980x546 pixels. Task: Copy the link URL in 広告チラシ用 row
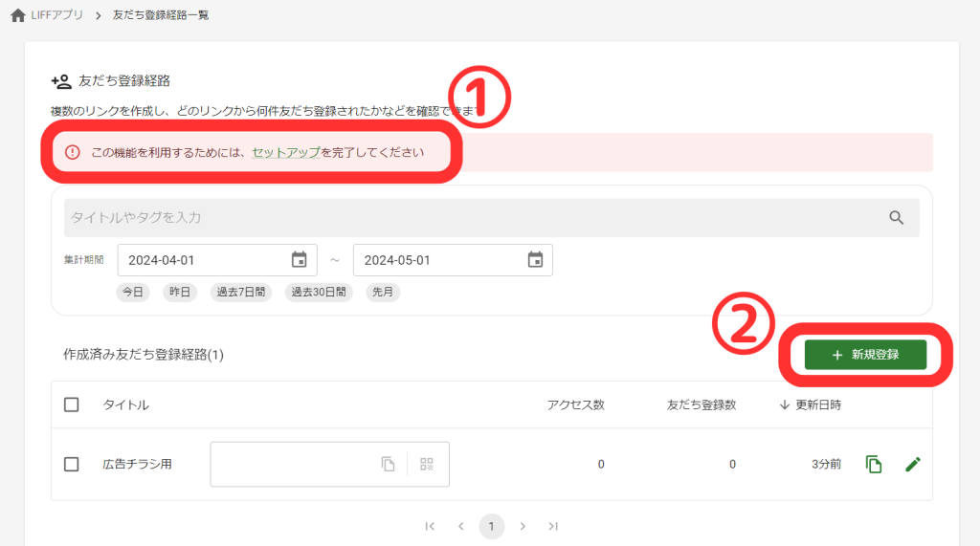click(388, 464)
